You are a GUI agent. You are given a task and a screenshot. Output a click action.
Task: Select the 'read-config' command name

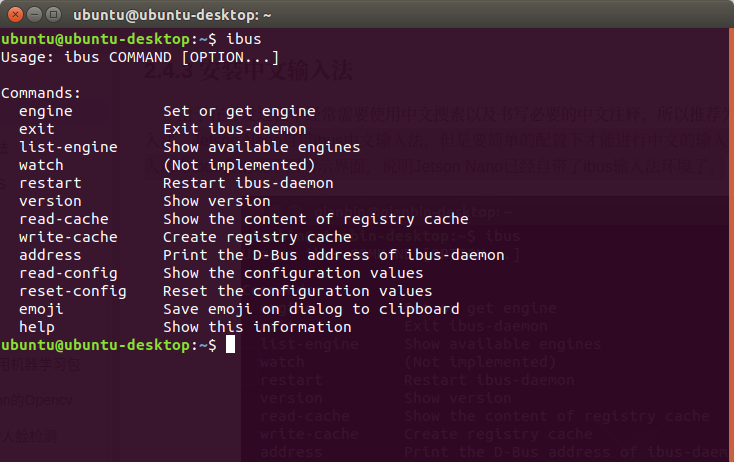[x=68, y=273]
